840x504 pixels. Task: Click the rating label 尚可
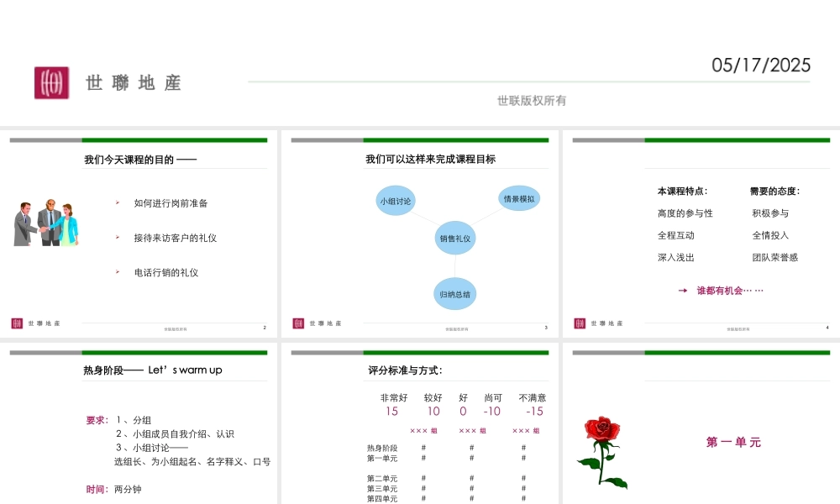(x=493, y=398)
